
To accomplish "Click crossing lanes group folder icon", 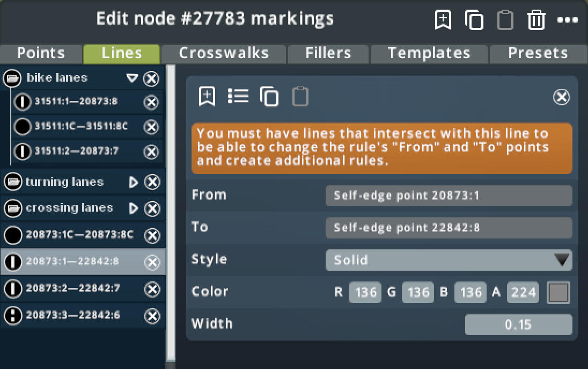I will coord(13,209).
